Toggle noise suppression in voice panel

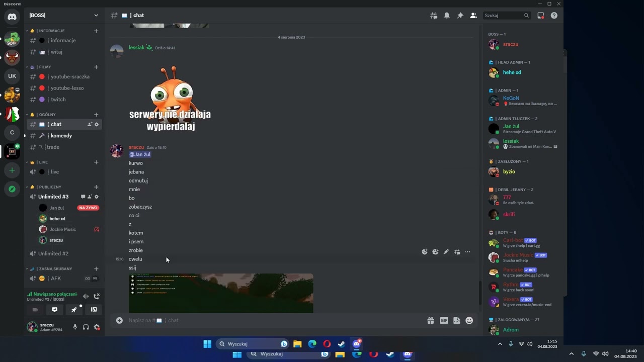point(86,297)
